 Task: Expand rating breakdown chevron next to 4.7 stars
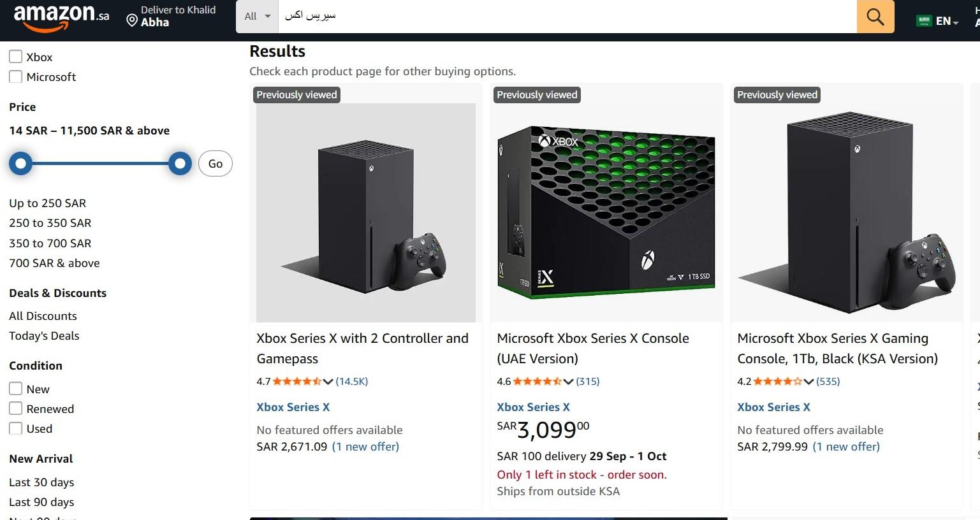[x=328, y=382]
